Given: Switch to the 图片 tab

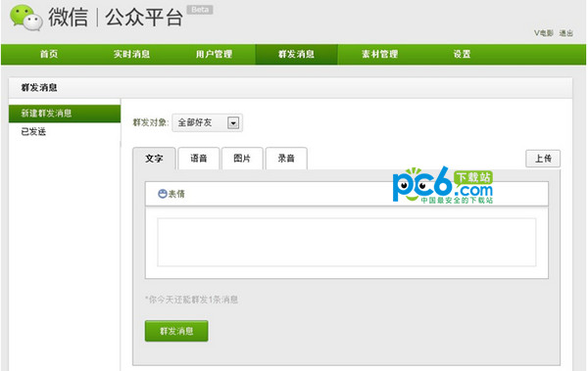Looking at the screenshot, I should (242, 159).
